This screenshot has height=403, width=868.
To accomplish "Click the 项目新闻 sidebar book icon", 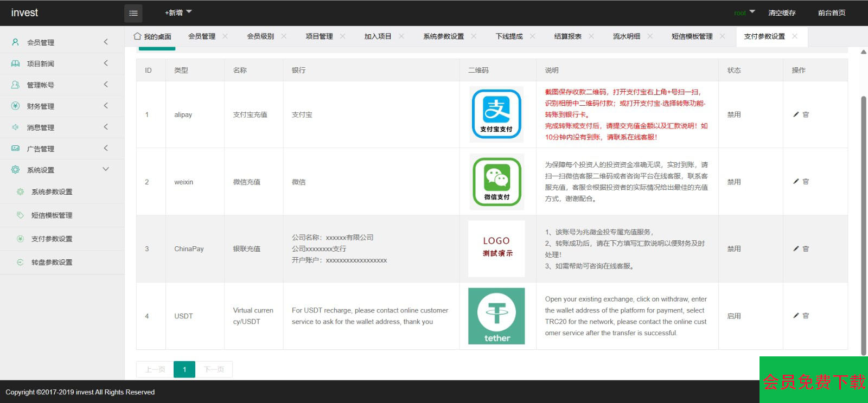I will click(15, 63).
